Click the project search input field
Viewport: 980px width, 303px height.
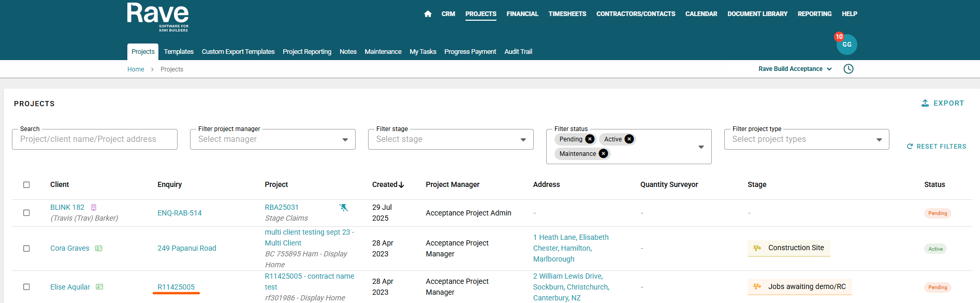[x=95, y=139]
